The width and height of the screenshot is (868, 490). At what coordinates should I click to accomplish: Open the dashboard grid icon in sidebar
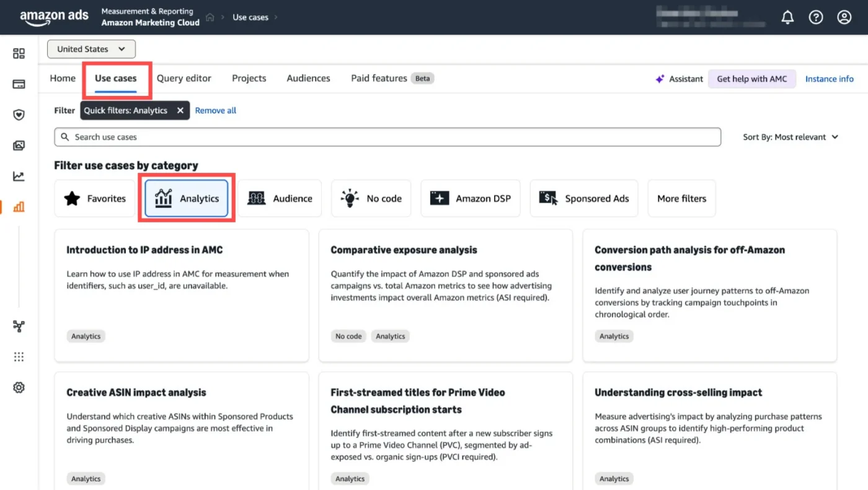pos(19,54)
